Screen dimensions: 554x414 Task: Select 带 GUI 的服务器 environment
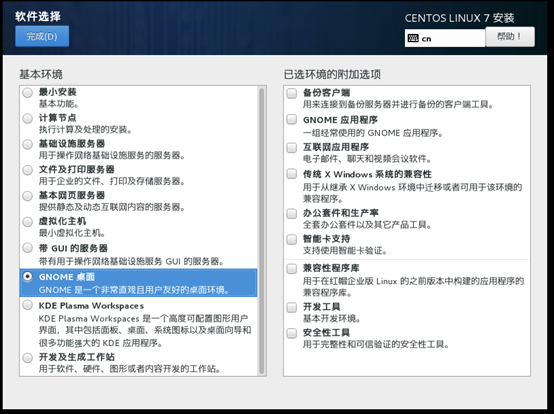click(x=28, y=248)
